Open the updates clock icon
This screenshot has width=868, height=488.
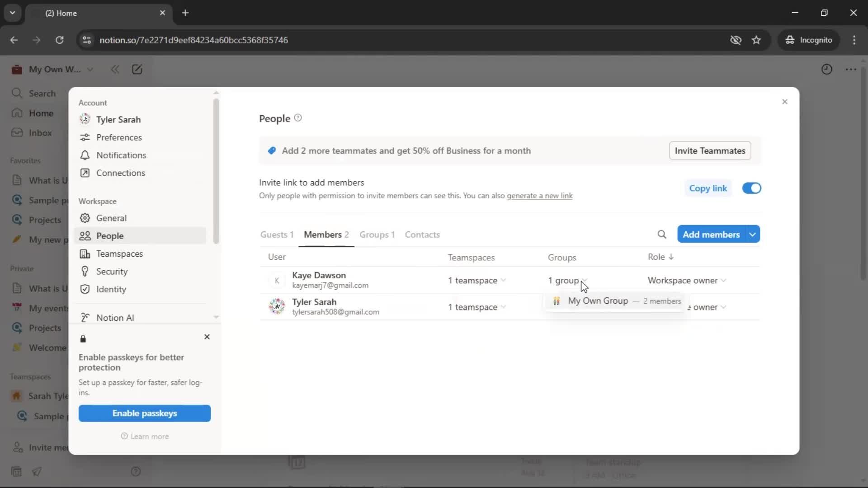tap(826, 69)
